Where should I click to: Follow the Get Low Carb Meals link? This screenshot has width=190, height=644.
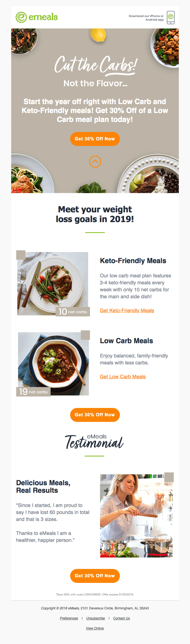[x=123, y=377]
